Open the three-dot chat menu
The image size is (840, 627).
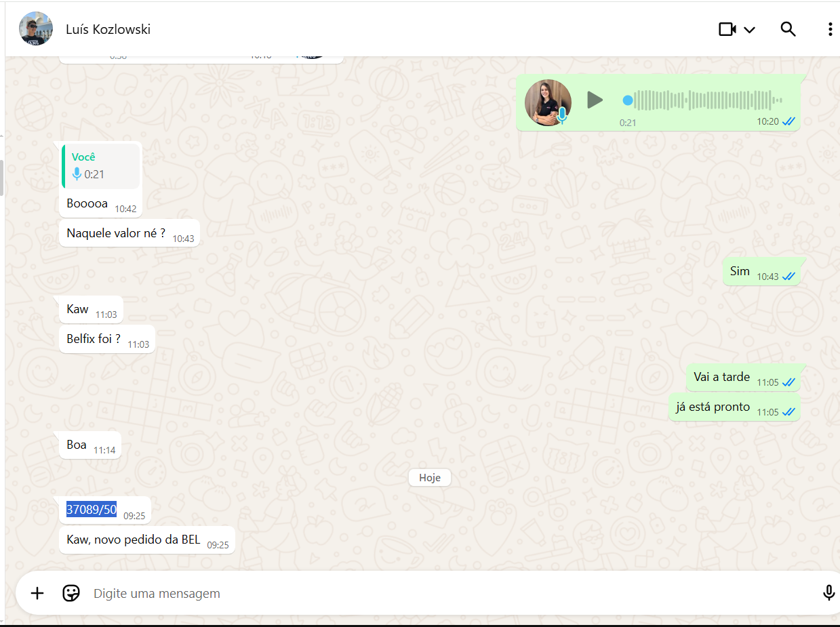pyautogui.click(x=830, y=29)
